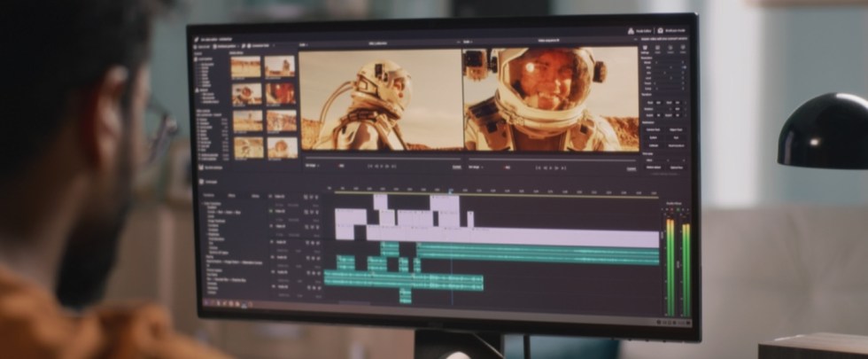The height and width of the screenshot is (359, 868).
Task: Open the range dropdown below the left viewer
Action: (310, 166)
